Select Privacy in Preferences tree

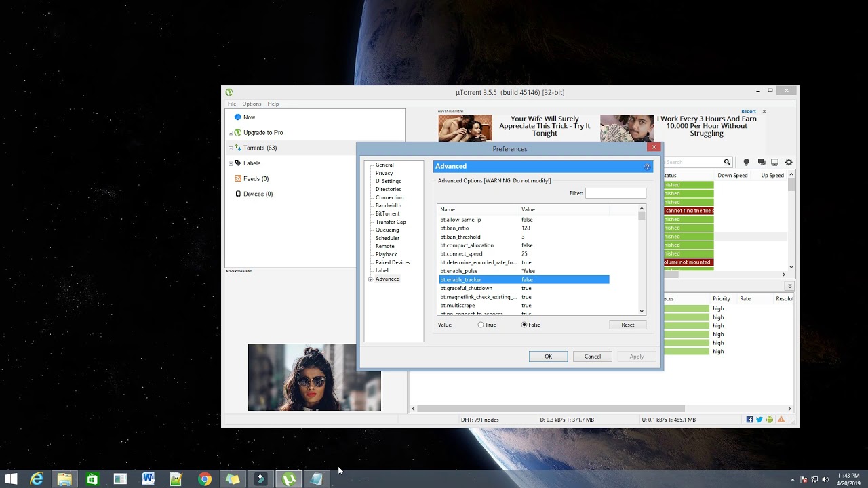pyautogui.click(x=384, y=173)
